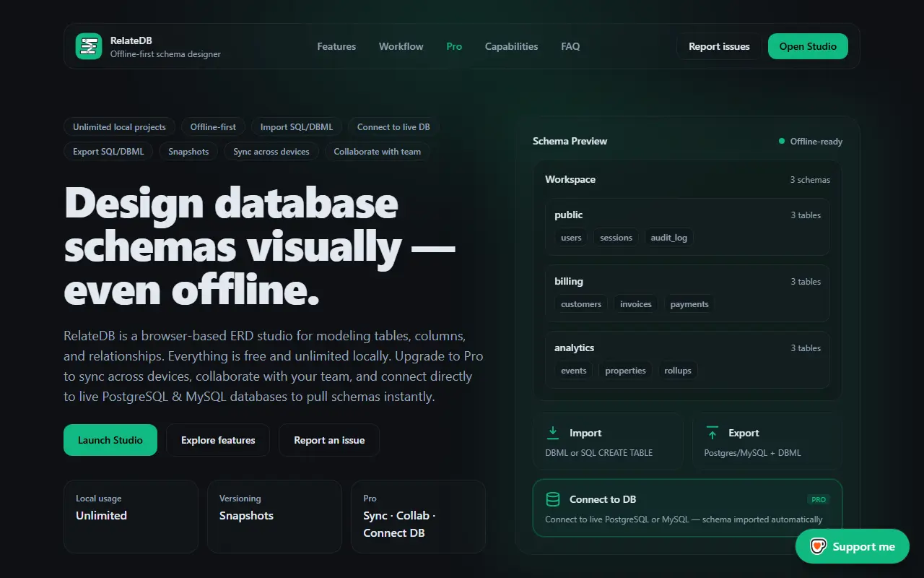This screenshot has height=578, width=924.
Task: Click the PRO badge on Connect to DB
Action: point(819,499)
